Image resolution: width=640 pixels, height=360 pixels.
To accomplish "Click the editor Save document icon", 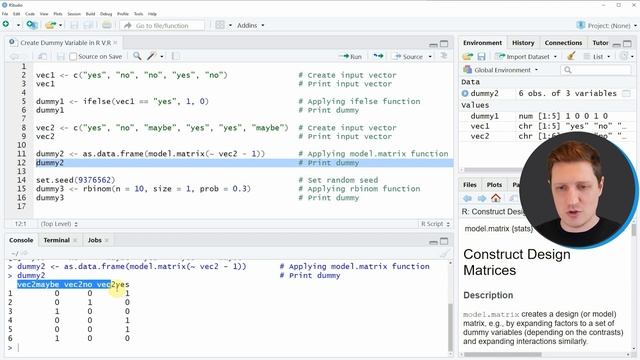I will (x=60, y=56).
